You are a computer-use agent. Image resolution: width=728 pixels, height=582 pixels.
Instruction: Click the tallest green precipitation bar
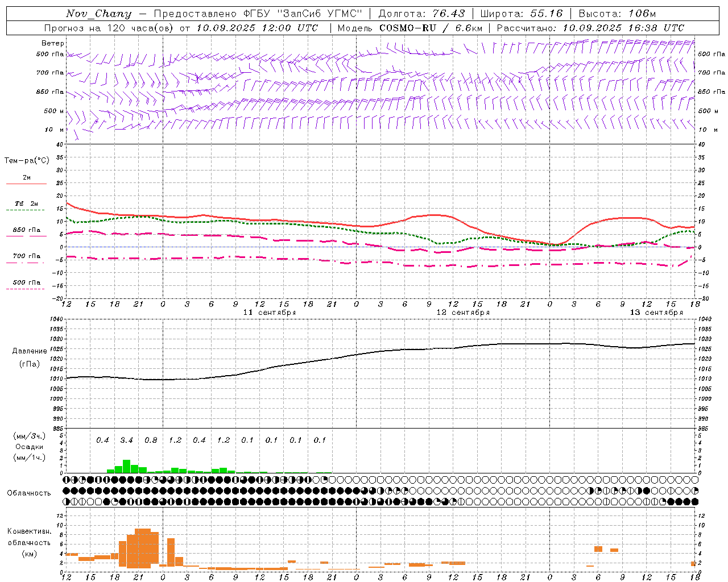[127, 467]
